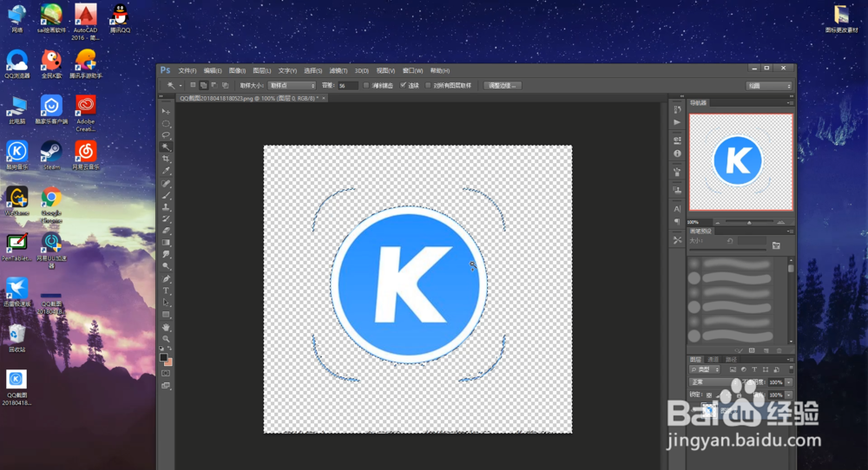Open the opacity 100% dropdown arrow
868x470 pixels.
789,382
